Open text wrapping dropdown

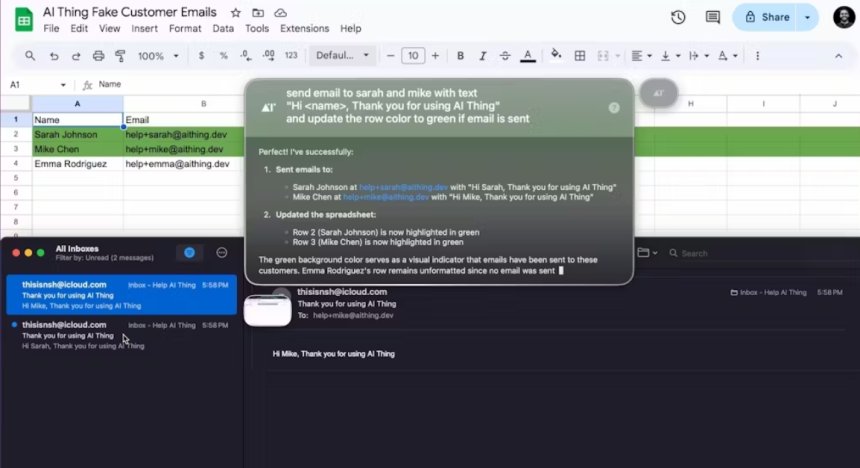click(699, 55)
